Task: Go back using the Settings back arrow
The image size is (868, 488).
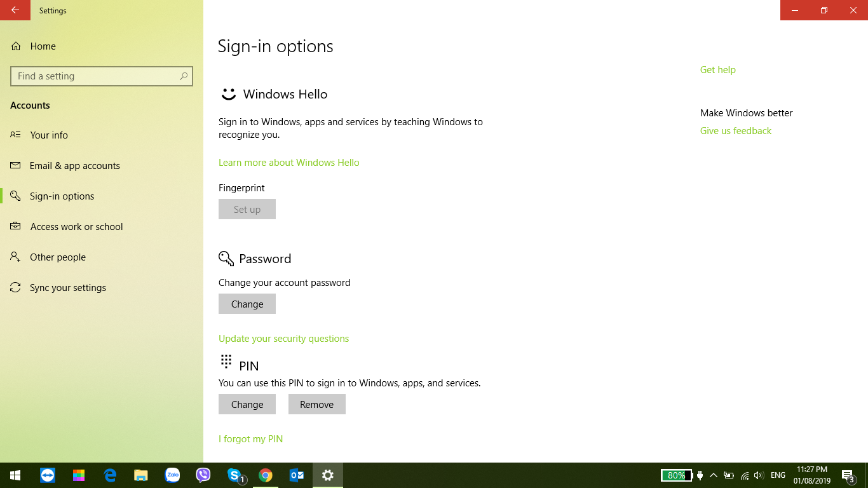Action: point(15,10)
